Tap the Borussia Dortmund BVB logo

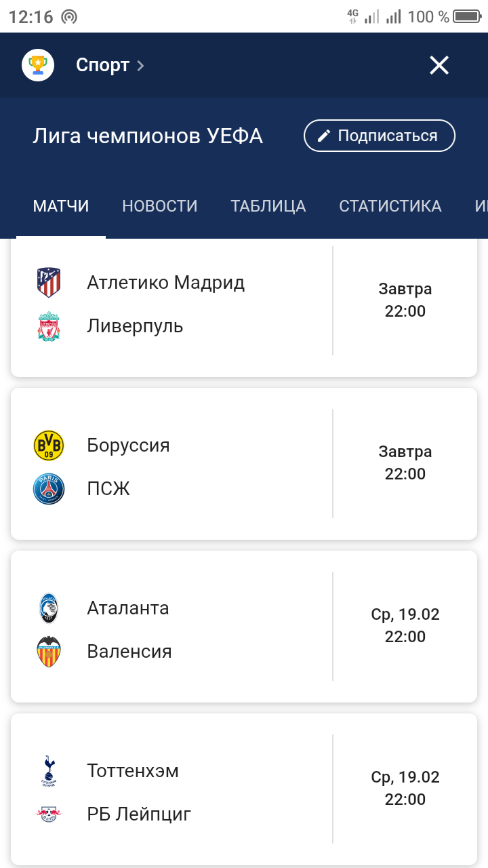click(x=49, y=446)
